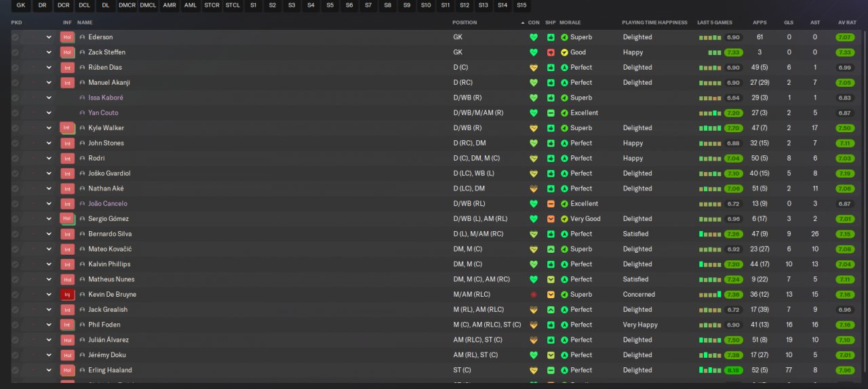Viewport: 868px width, 389px height.
Task: Sort the table by the AV RAT header
Action: click(x=847, y=22)
